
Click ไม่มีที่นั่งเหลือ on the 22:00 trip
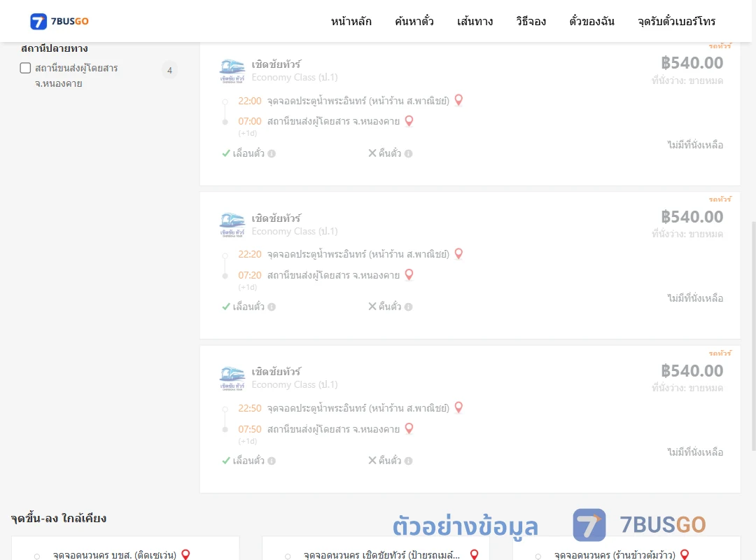[695, 145]
